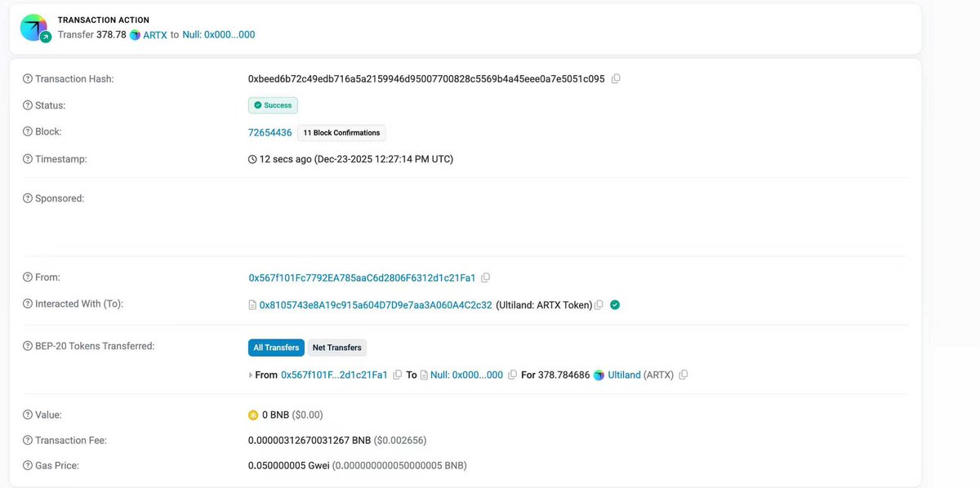Click the help icon beside Gas Price

28,465
